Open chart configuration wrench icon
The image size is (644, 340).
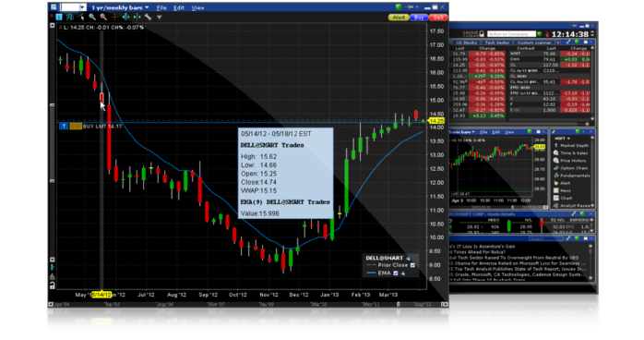[x=148, y=17]
